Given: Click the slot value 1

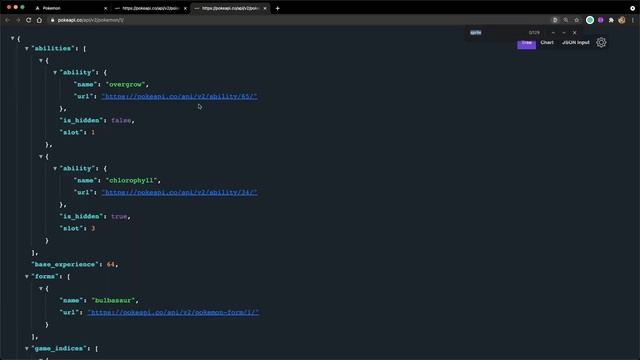Looking at the screenshot, I should click(93, 132).
